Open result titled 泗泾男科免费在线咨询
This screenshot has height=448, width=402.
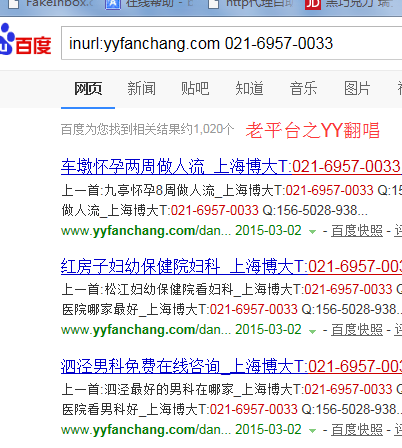[231, 366]
